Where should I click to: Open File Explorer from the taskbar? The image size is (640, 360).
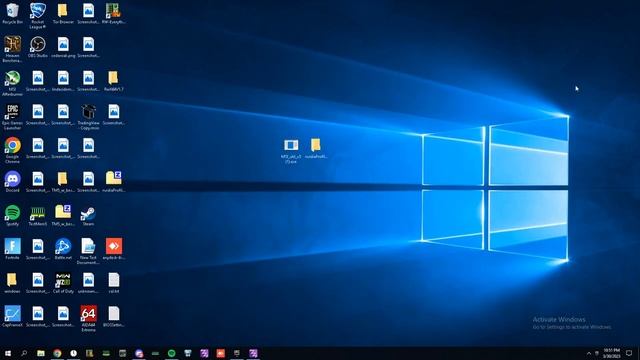tap(41, 353)
